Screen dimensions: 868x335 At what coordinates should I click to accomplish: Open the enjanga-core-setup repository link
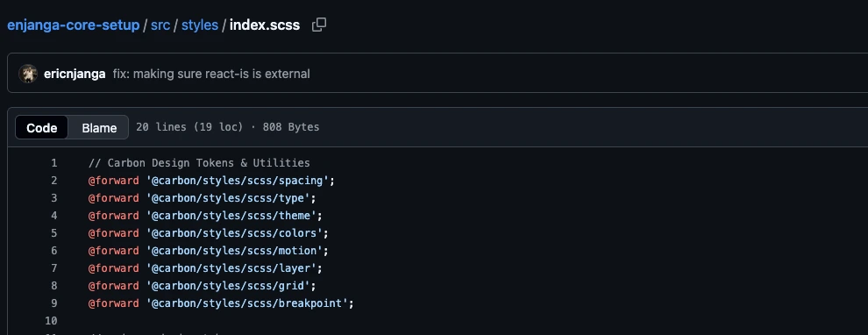click(73, 25)
